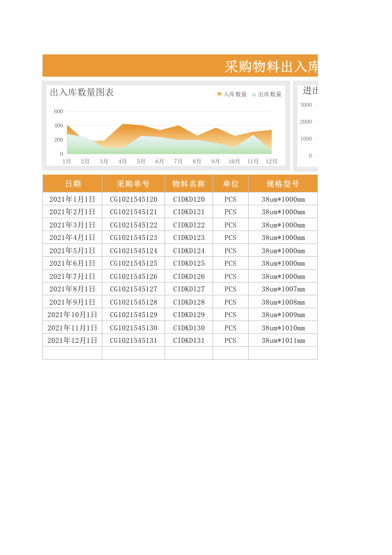Click material name CIDKD129

click(x=189, y=315)
